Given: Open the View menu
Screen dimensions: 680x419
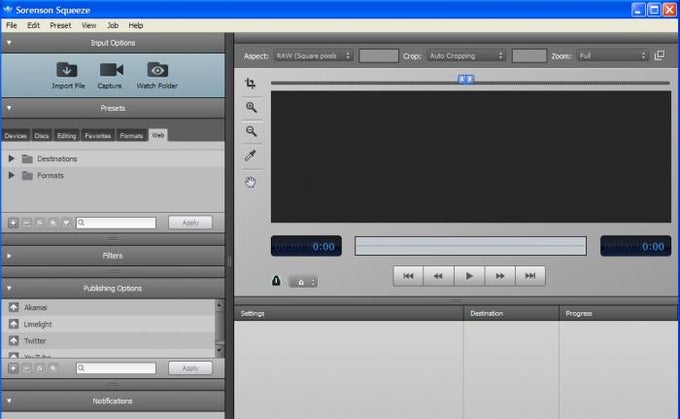Looking at the screenshot, I should tap(89, 25).
